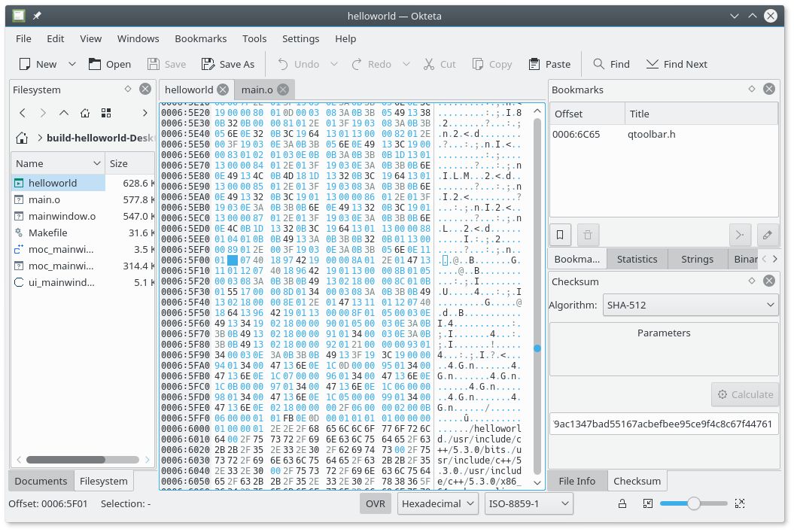The height and width of the screenshot is (532, 794).
Task: Switch to the main.o document tab
Action: (x=257, y=90)
